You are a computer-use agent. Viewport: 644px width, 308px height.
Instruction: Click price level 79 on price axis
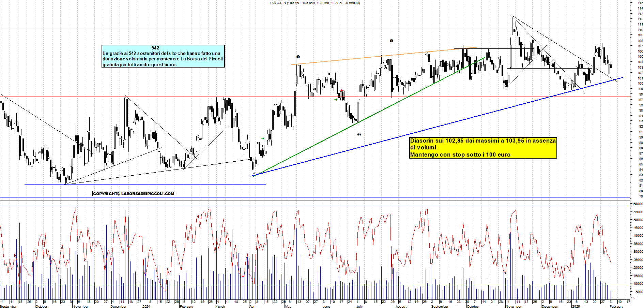[x=641, y=196]
